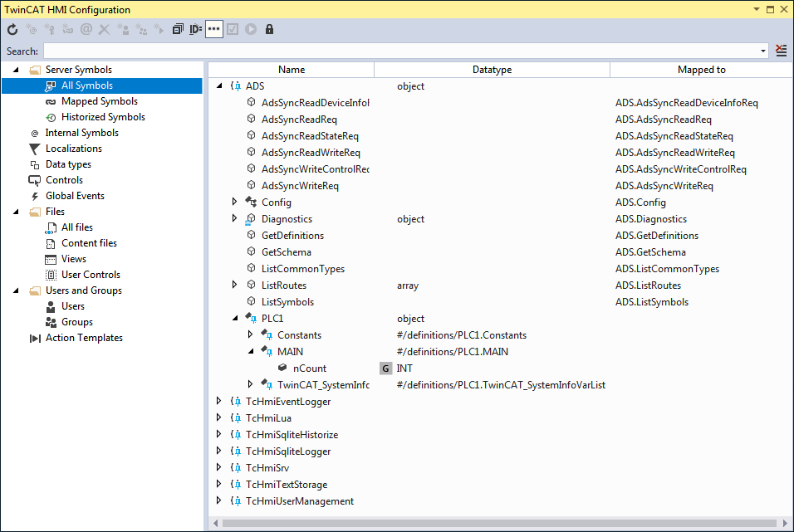Image resolution: width=794 pixels, height=532 pixels.
Task: Collapse the Users and Groups node
Action: (17, 290)
